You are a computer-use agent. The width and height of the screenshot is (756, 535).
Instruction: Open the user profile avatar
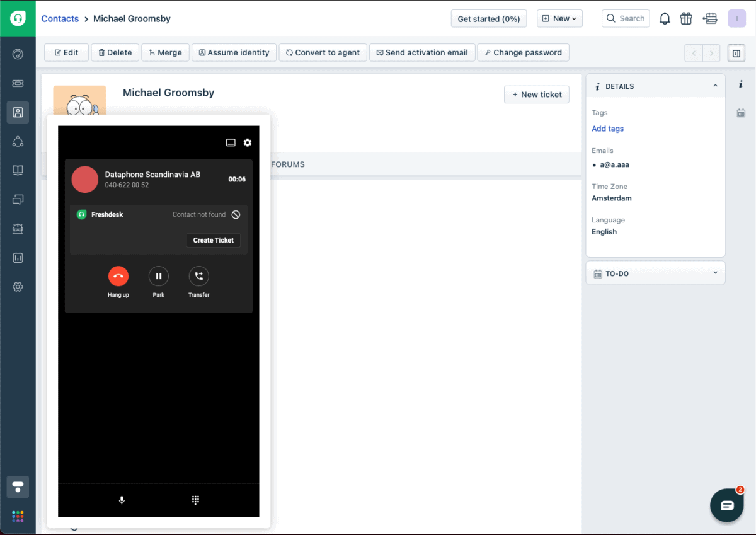pos(736,18)
